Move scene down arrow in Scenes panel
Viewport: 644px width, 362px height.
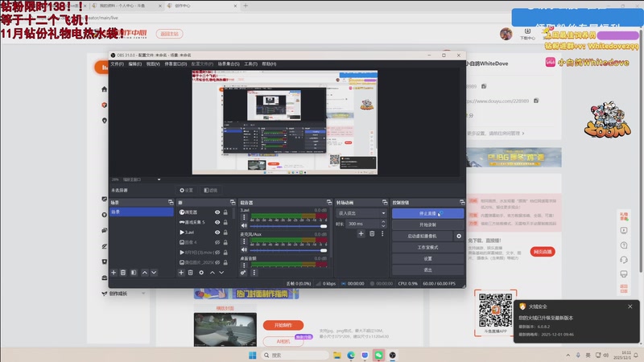coord(154,273)
